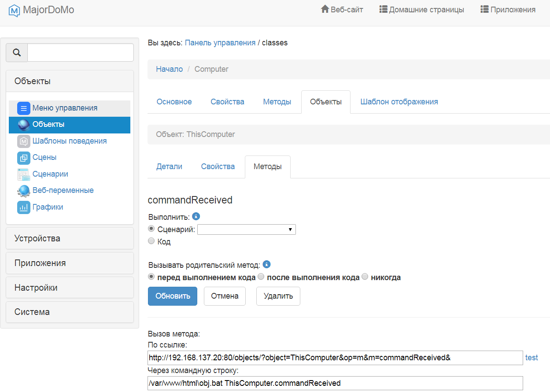Open Меню управления icon in sidebar
The image size is (550, 392).
24,108
